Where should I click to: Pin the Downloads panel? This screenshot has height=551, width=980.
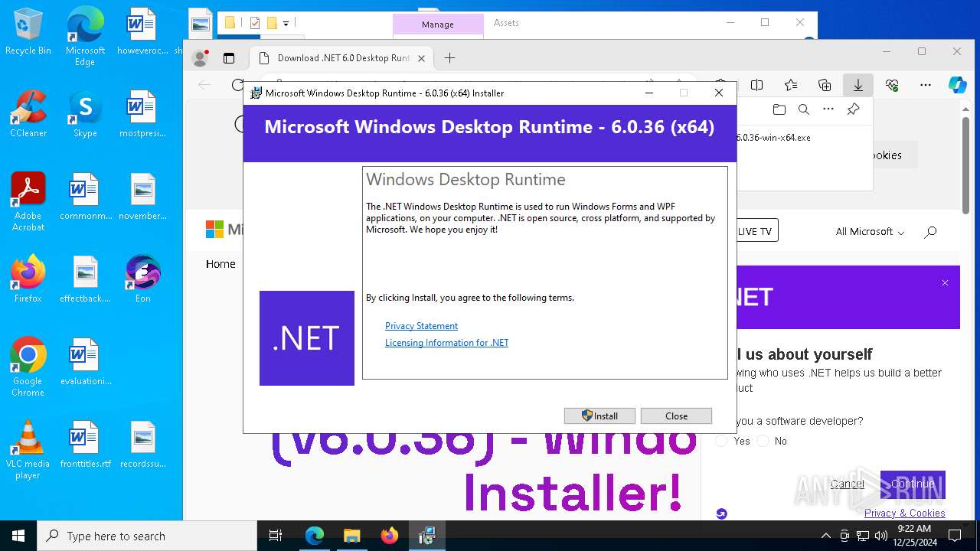pos(853,109)
